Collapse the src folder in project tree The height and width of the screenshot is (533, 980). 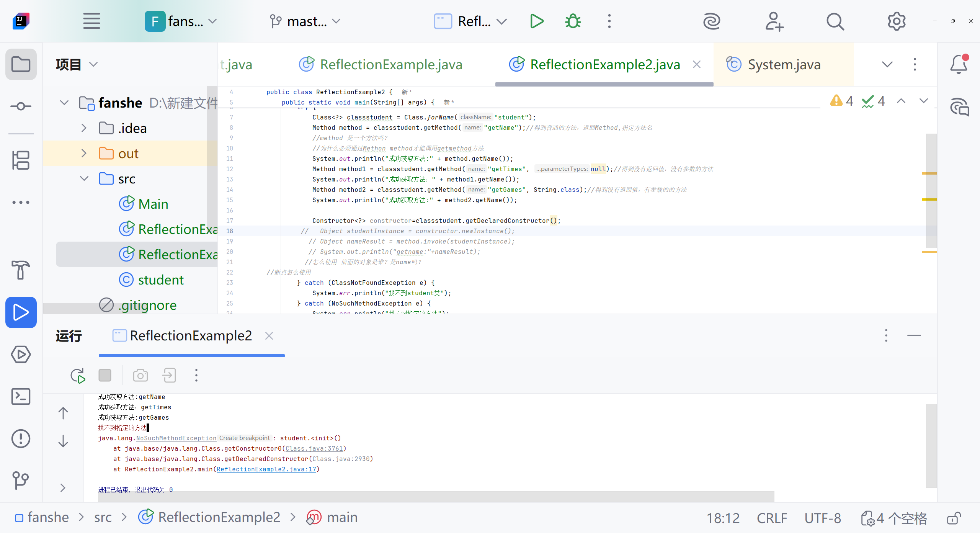click(84, 178)
